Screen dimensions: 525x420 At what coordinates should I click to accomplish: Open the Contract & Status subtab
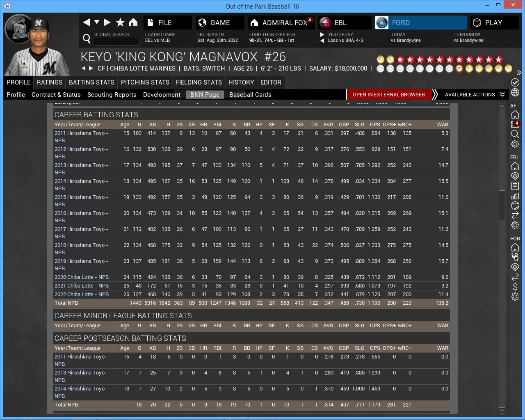tap(56, 95)
